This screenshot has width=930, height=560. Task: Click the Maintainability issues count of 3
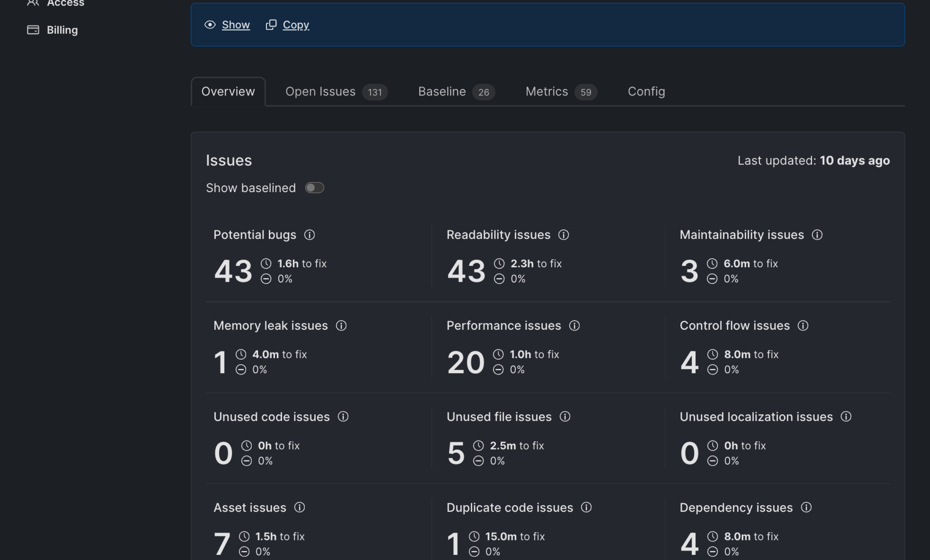point(689,271)
